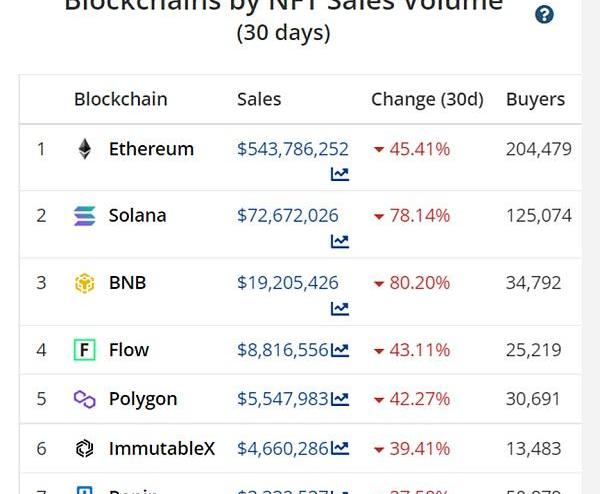Open Polygon sales chart icon
Image resolution: width=600 pixels, height=494 pixels.
[x=340, y=399]
